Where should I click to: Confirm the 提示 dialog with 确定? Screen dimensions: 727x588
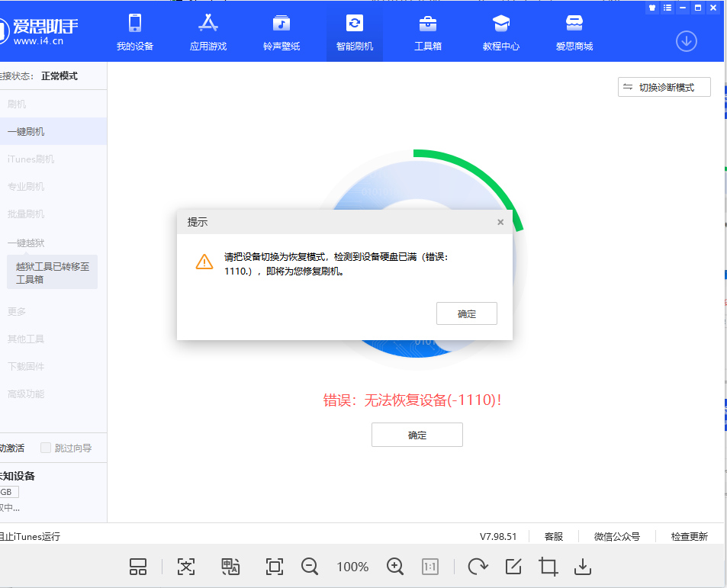[466, 313]
